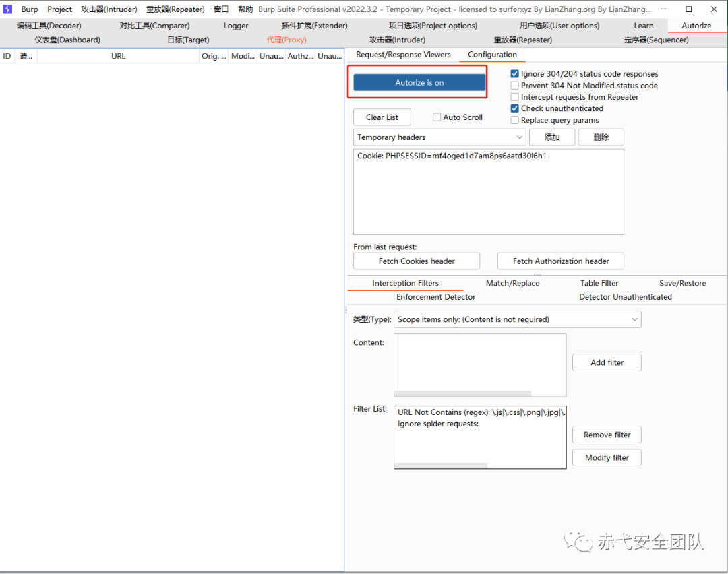Click the Orig. column header
This screenshot has width=728, height=574.
pos(214,56)
